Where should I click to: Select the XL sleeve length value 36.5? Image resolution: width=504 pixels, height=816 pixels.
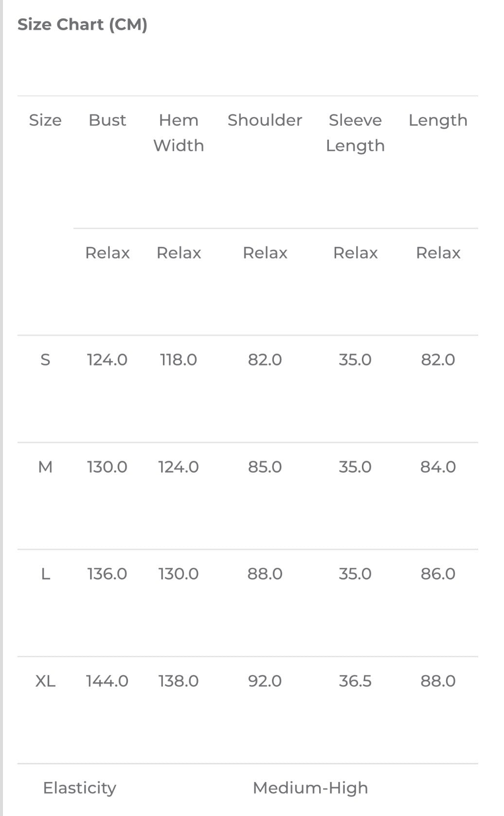pos(355,681)
